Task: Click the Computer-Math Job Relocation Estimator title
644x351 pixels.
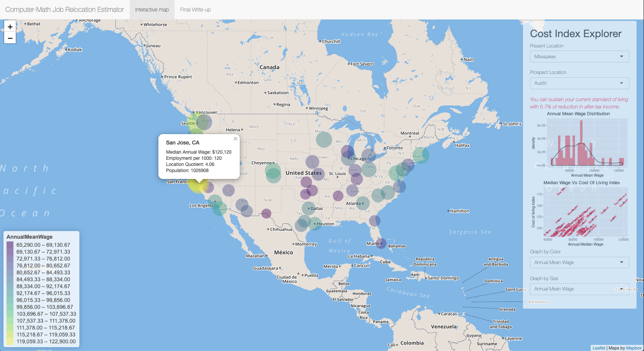Action: click(64, 10)
